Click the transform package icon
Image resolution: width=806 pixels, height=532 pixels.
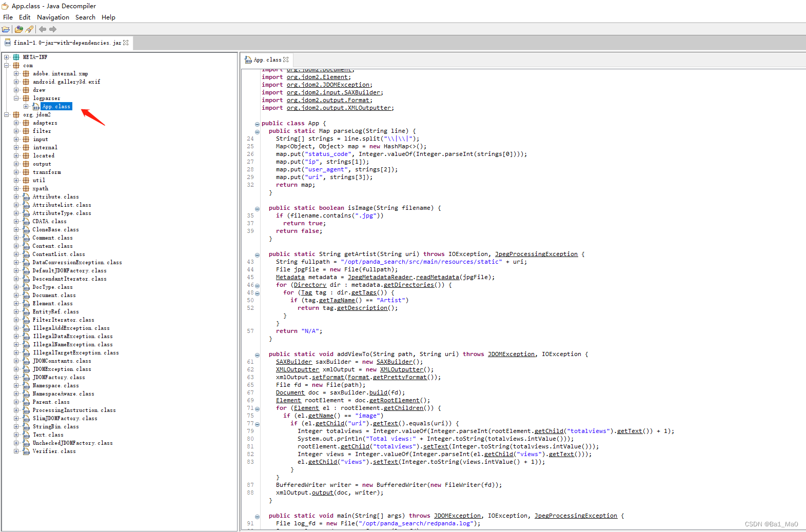click(x=26, y=172)
